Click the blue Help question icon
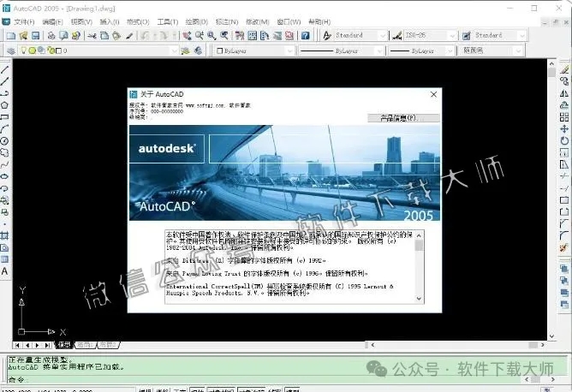Image resolution: width=572 pixels, height=392 pixels. (x=306, y=35)
